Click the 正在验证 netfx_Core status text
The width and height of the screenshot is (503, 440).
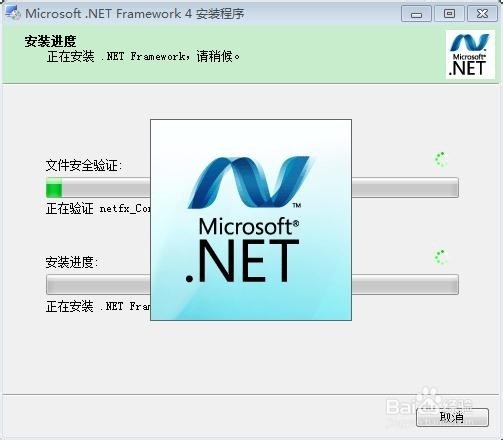(98, 209)
